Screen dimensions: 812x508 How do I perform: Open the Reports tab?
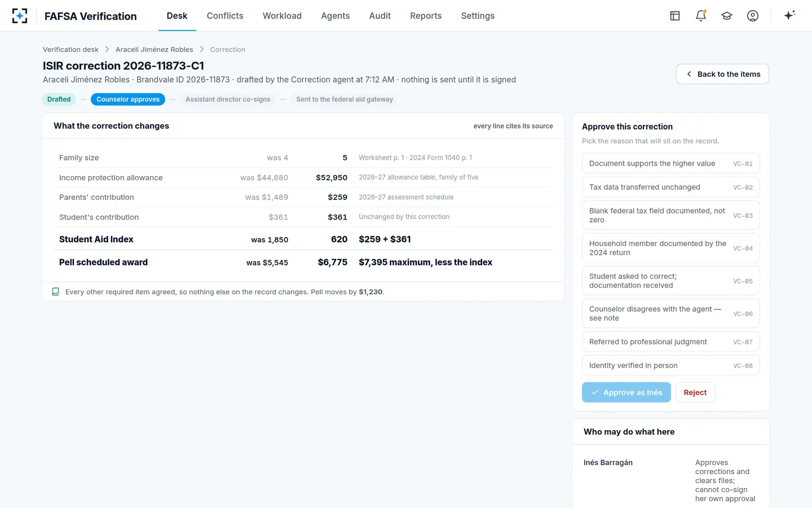(x=426, y=16)
